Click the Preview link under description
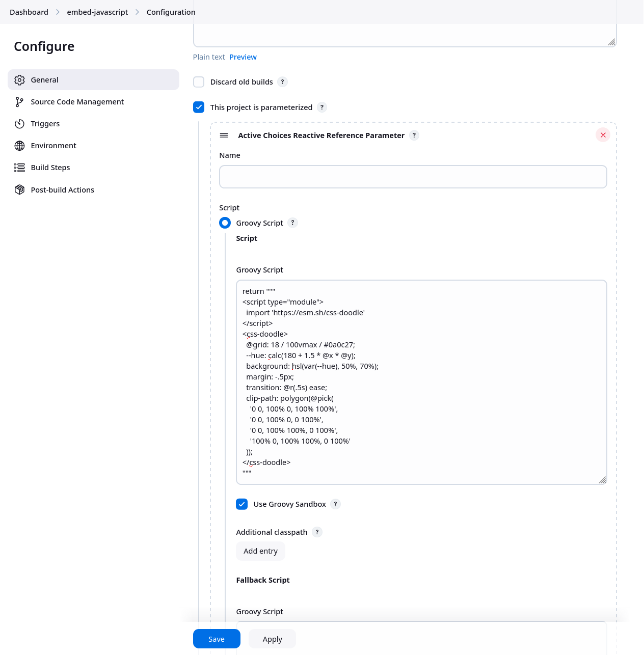The image size is (644, 655). click(243, 57)
